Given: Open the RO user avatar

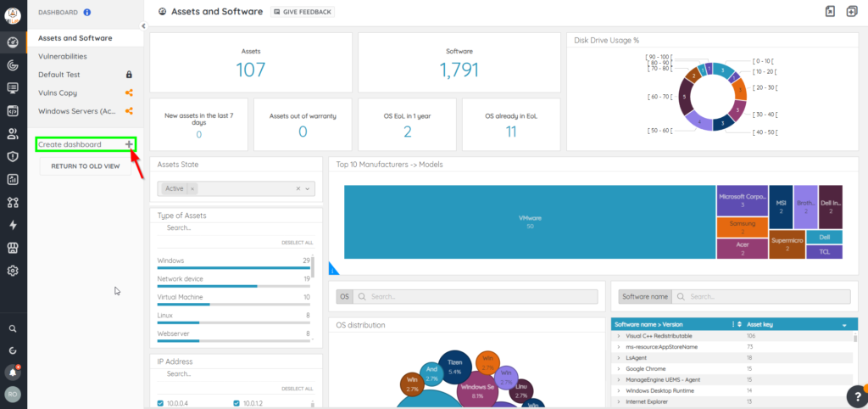Looking at the screenshot, I should (x=14, y=394).
